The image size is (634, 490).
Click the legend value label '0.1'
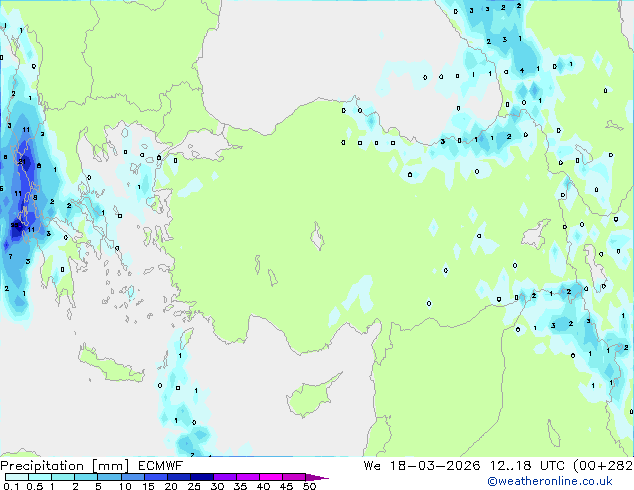click(x=11, y=486)
